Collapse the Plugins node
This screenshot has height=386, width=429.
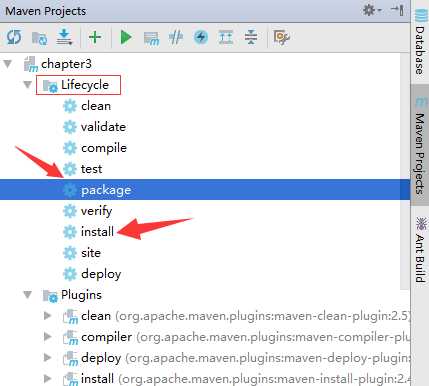(x=28, y=295)
